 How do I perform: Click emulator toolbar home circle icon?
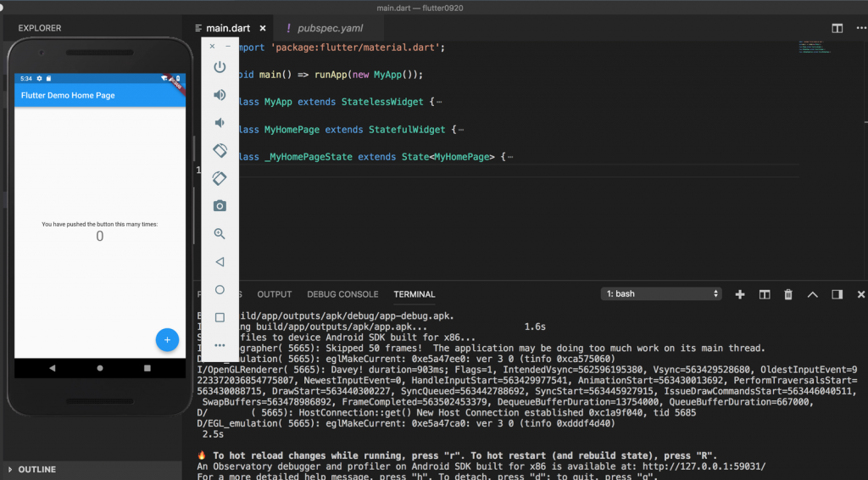click(x=220, y=289)
